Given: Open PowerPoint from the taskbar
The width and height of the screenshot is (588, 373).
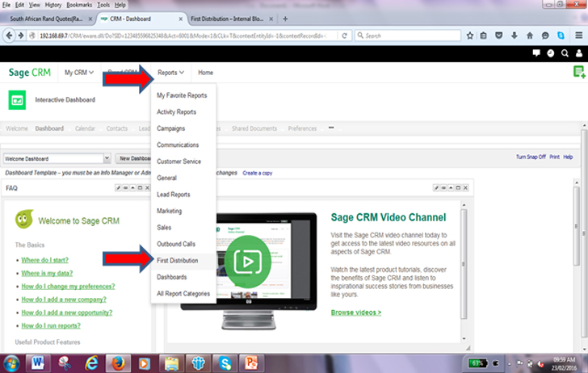Looking at the screenshot, I should pos(252,363).
